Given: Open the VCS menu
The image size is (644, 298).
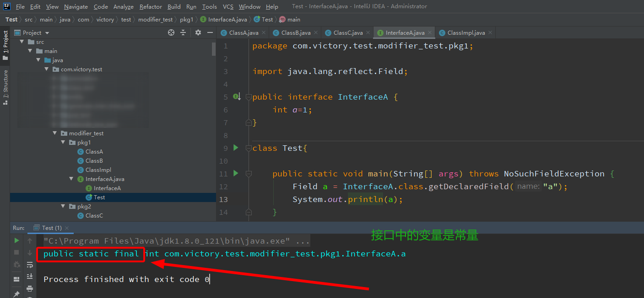Looking at the screenshot, I should coord(228,6).
